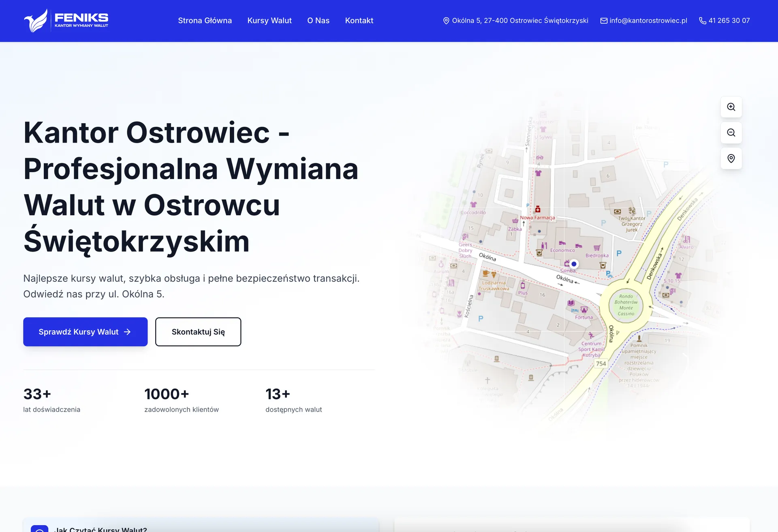The image size is (778, 532).
Task: Click the Nowa Farmacja pharmacy icon on the map
Action: point(538,209)
